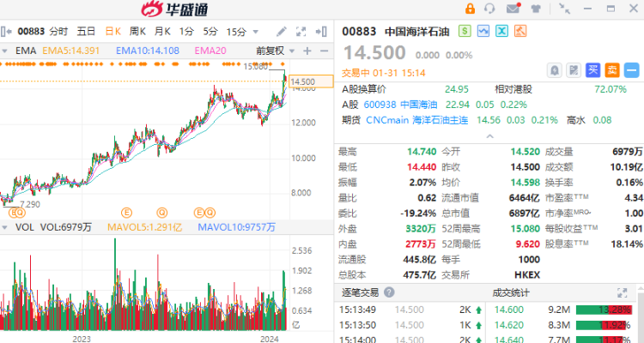Viewport: 644px width, 343px height.
Task: Select the 日K daily candlestick tab
Action: coord(113,31)
